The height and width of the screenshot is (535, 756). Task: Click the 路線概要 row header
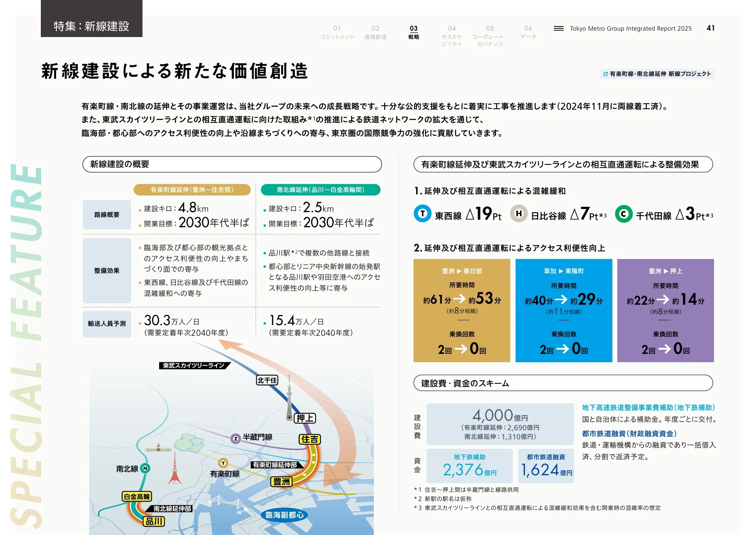click(107, 215)
